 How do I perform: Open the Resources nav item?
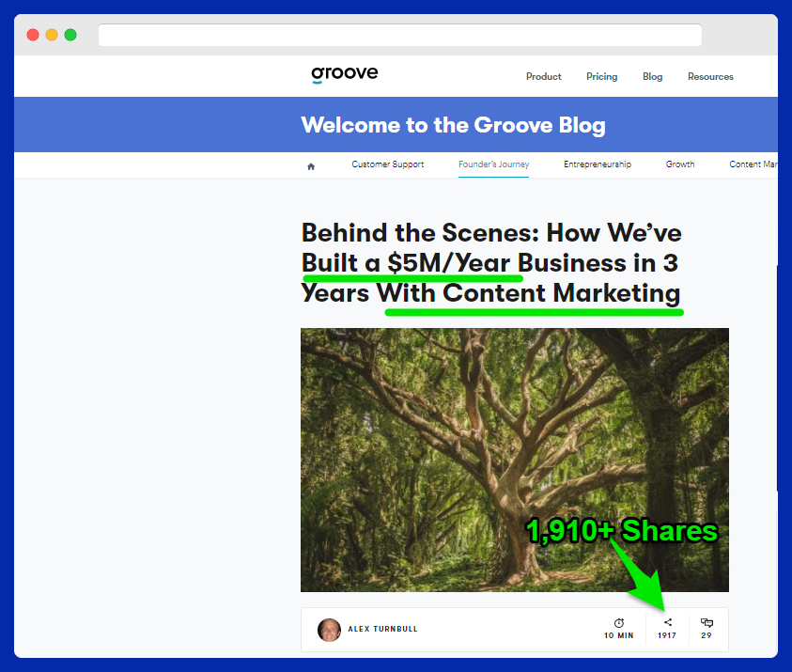coord(710,76)
